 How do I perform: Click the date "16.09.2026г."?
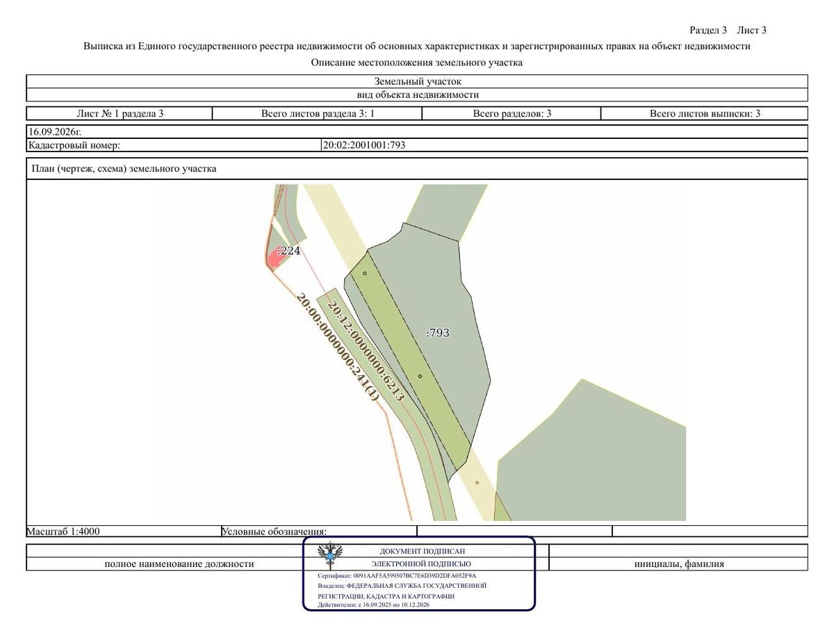pos(55,131)
